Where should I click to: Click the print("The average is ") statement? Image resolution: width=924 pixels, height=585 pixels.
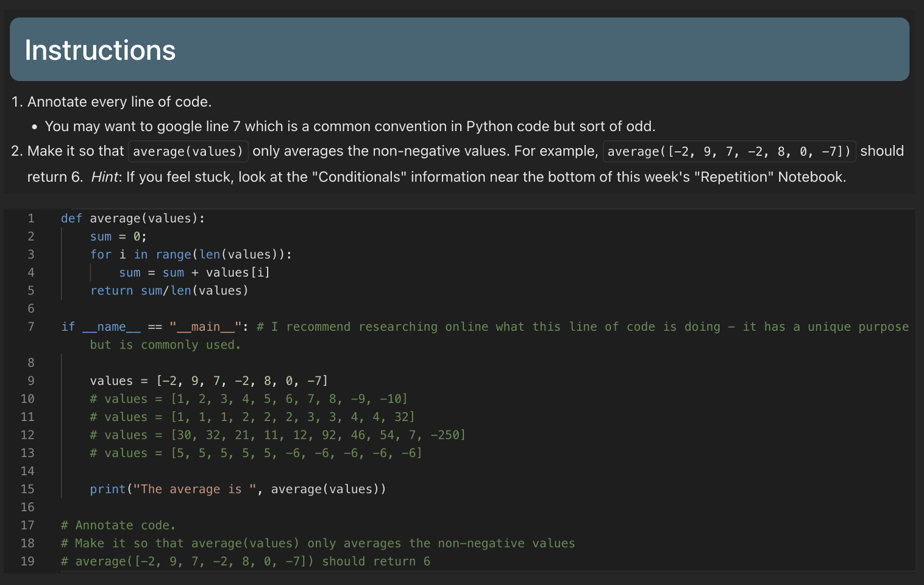tap(238, 489)
